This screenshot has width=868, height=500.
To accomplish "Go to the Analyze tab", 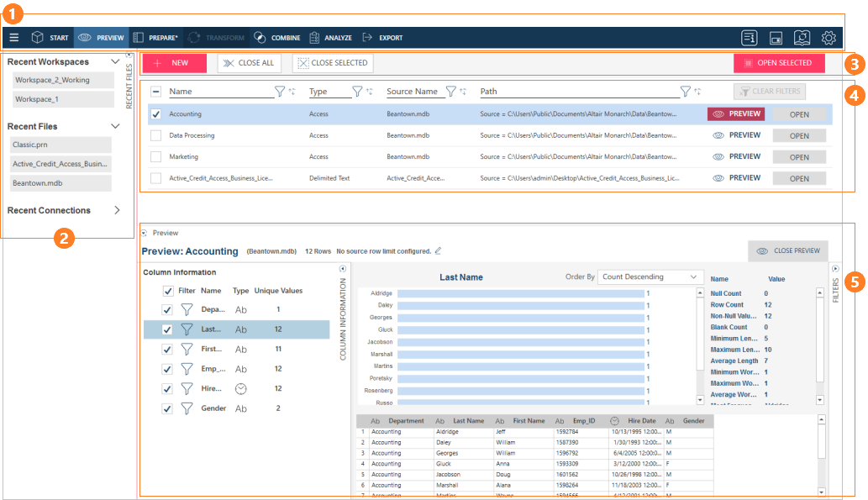I will [330, 38].
